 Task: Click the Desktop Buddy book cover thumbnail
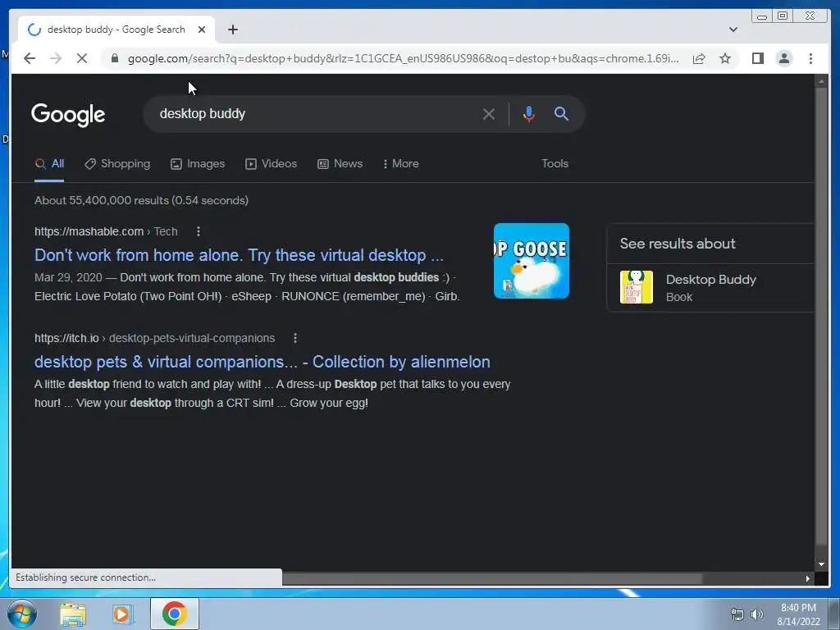tap(637, 287)
